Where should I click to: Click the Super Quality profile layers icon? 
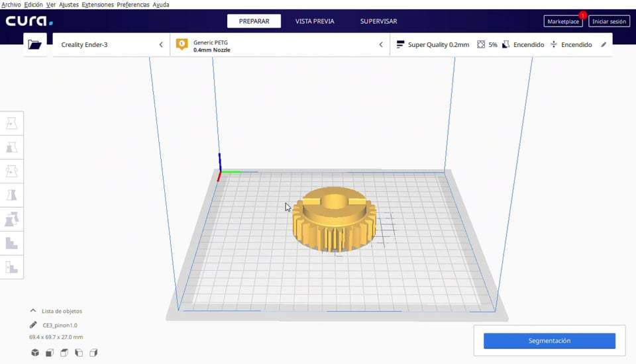click(x=400, y=44)
